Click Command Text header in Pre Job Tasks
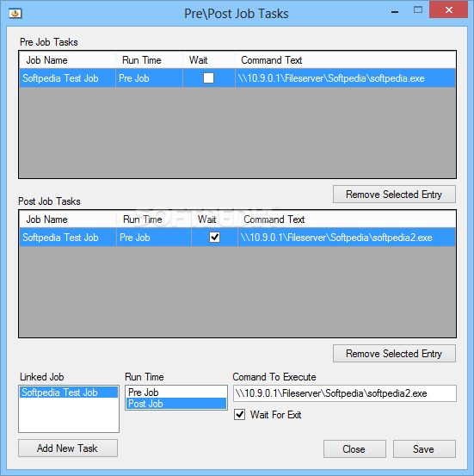This screenshot has height=476, width=474. 345,60
